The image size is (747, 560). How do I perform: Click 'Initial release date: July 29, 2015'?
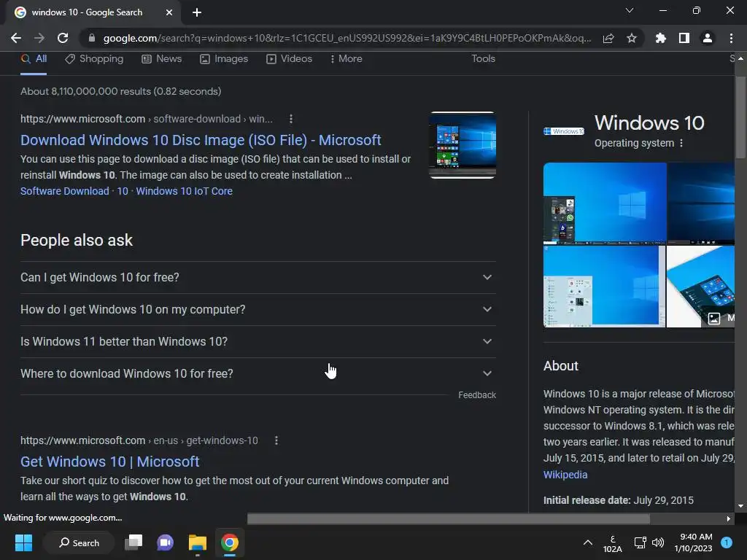(x=619, y=500)
